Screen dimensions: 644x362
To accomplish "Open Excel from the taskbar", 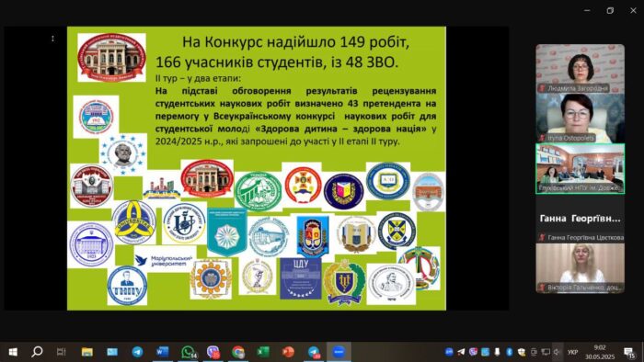I will point(263,352).
